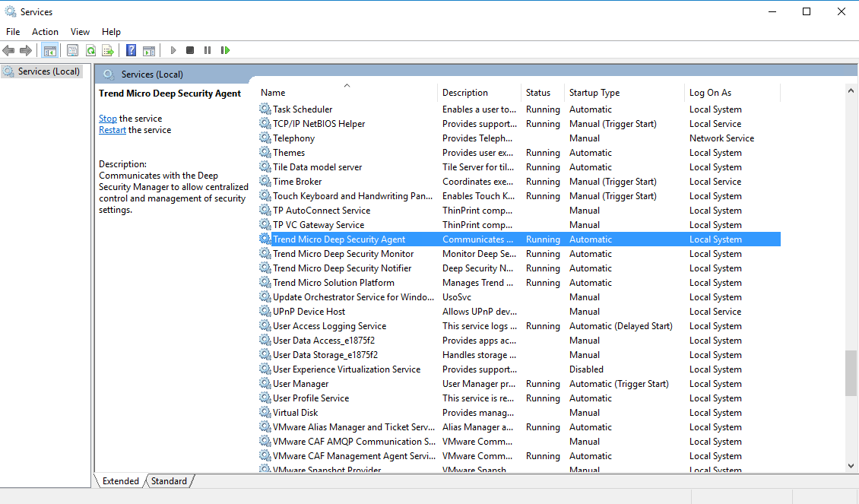Image resolution: width=859 pixels, height=504 pixels.
Task: Click the Restart Service toolbar icon
Action: point(225,51)
